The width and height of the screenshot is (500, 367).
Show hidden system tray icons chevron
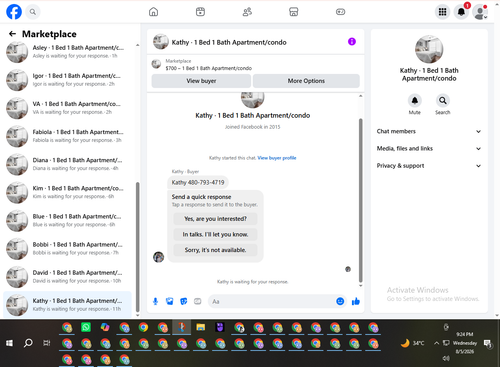point(436,343)
